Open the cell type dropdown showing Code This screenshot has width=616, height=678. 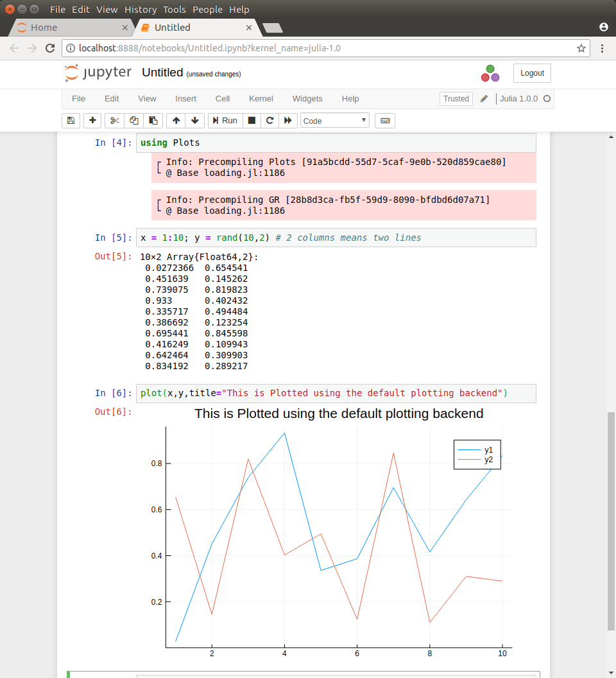(334, 120)
